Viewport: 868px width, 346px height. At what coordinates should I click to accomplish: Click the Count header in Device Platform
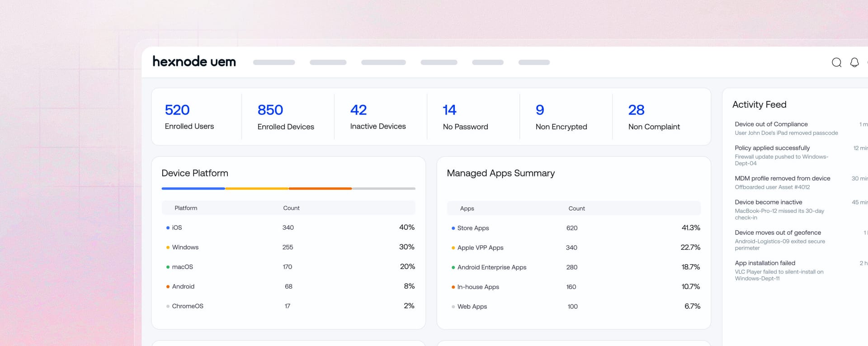point(291,208)
